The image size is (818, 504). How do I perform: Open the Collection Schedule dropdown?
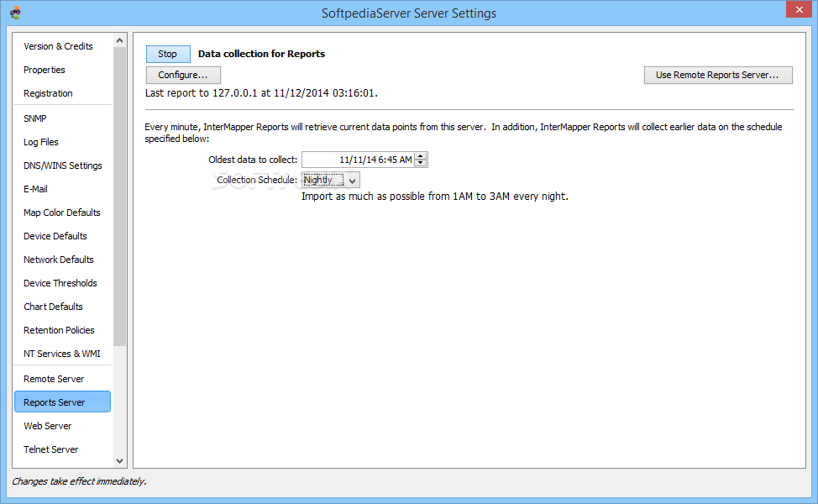click(x=331, y=180)
